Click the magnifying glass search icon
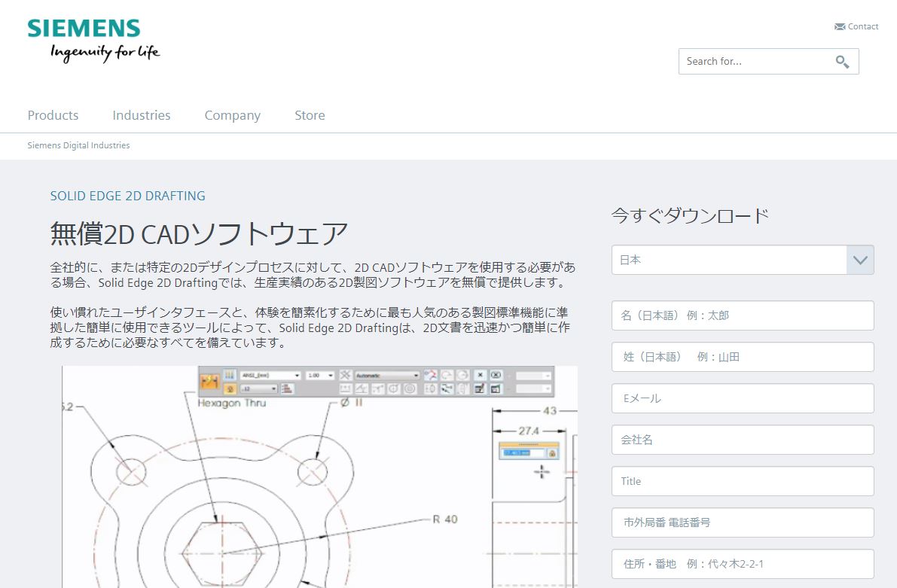 coord(842,62)
